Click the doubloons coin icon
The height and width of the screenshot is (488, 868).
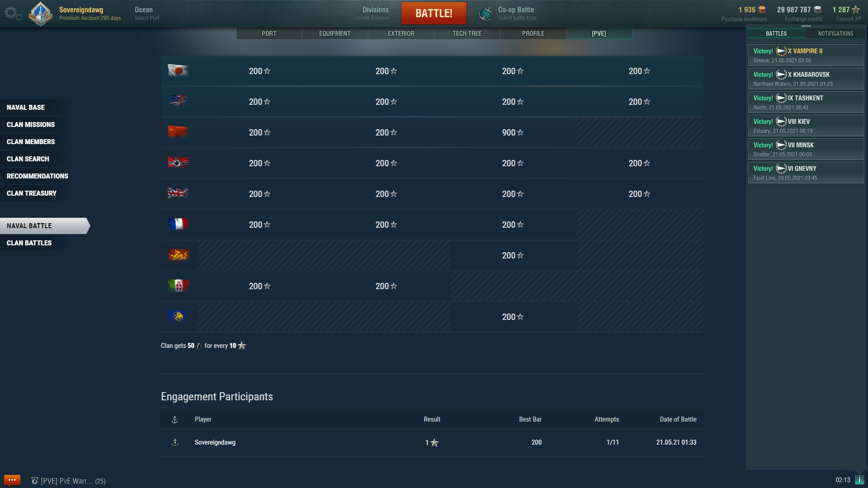[x=762, y=9]
